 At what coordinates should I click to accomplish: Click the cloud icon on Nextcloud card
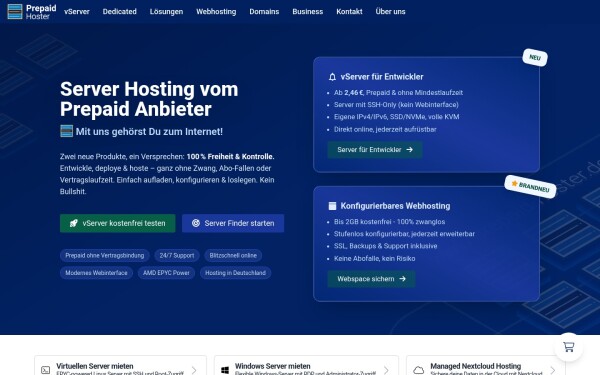(419, 370)
